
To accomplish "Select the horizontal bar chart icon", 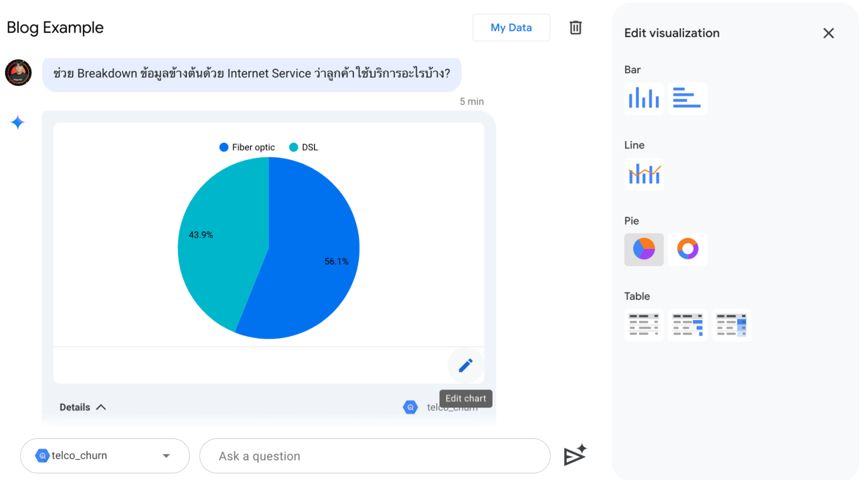I will [x=687, y=99].
